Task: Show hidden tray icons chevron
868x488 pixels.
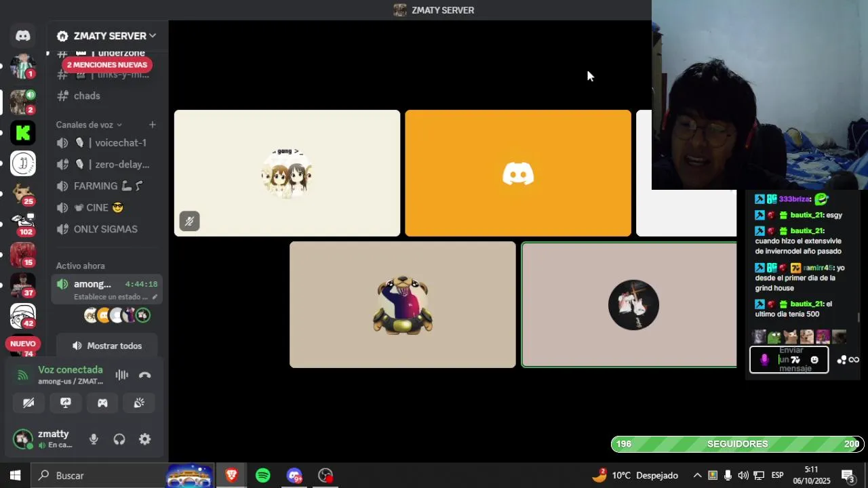Action: click(x=697, y=475)
